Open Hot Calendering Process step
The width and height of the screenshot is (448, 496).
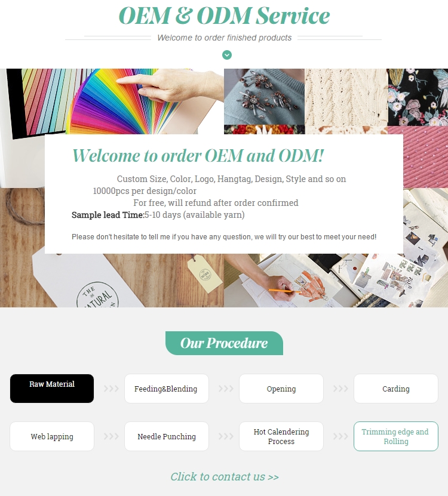(281, 436)
